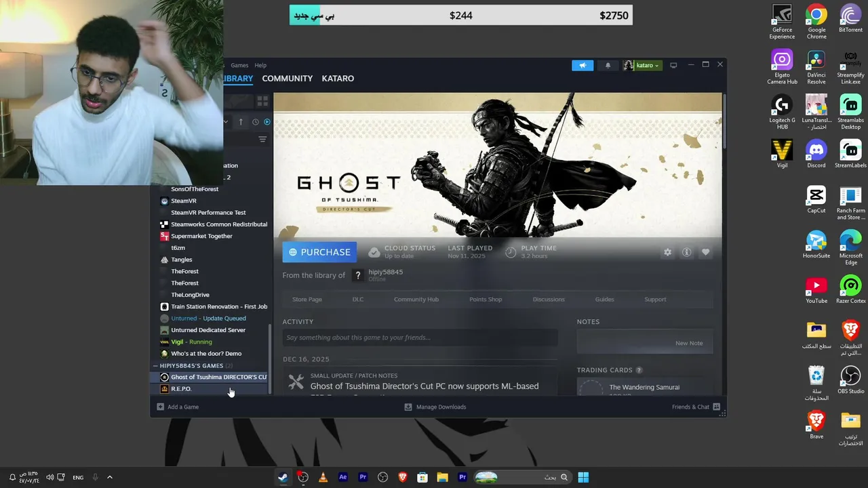
Task: Open OBS Studio desktop shortcut
Action: click(x=850, y=380)
